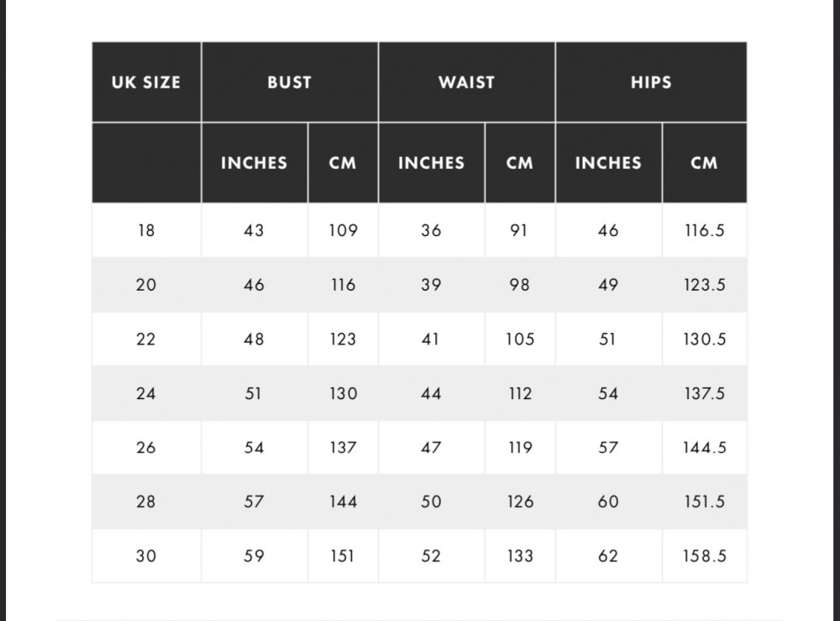Click the 116.5 hips CM value
This screenshot has height=621, width=840.
click(x=704, y=230)
